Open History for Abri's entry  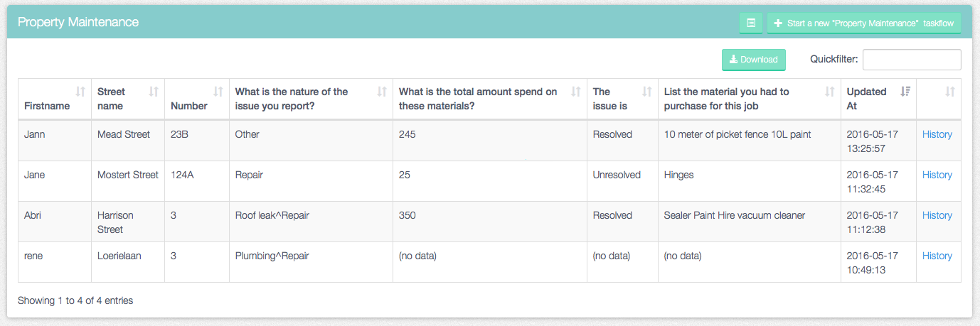tap(937, 215)
